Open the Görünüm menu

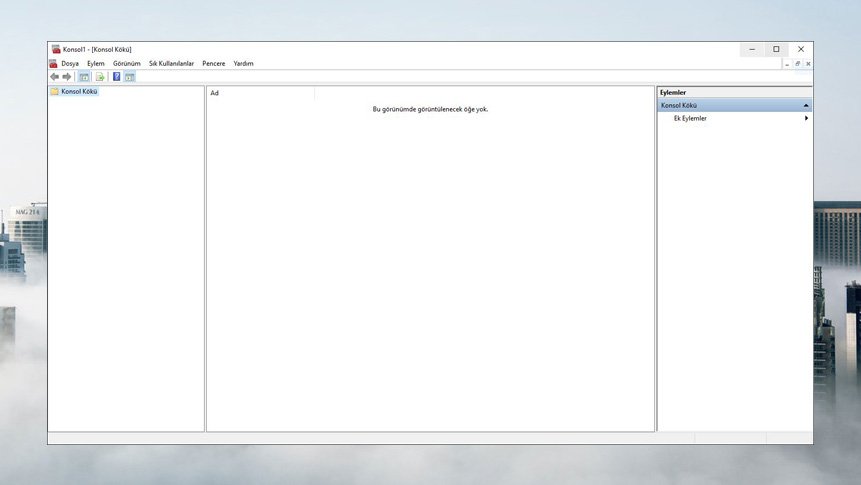tap(127, 63)
